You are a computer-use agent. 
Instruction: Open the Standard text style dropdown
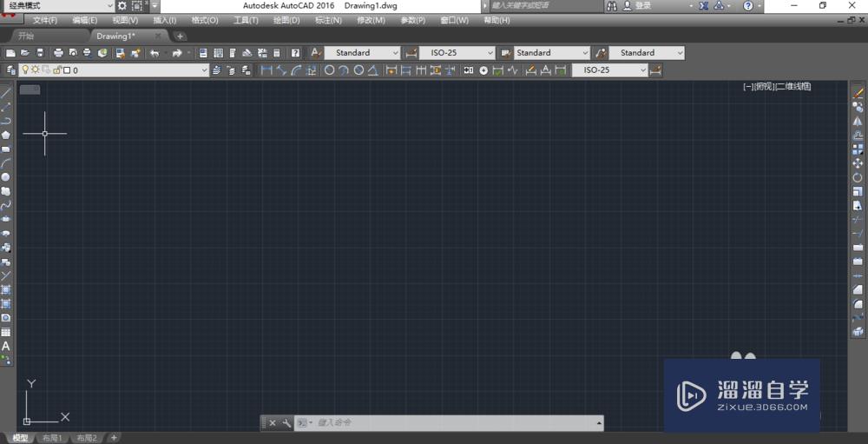point(362,53)
